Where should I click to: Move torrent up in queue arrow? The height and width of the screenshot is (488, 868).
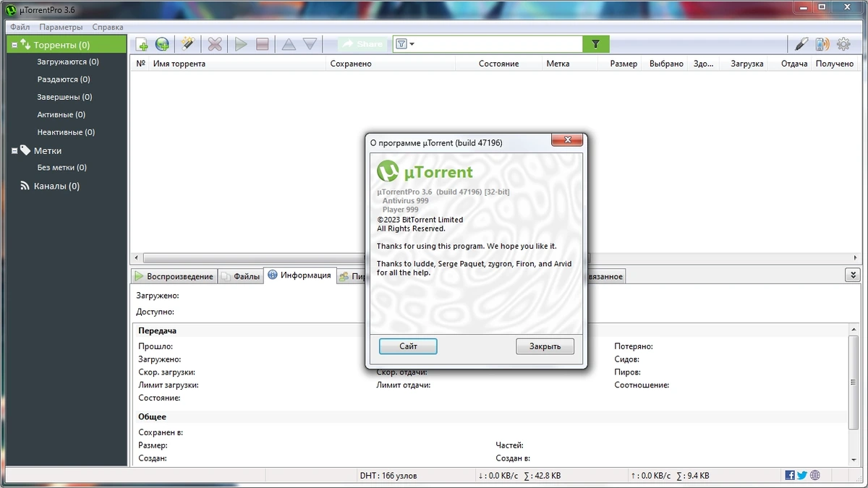pyautogui.click(x=289, y=44)
